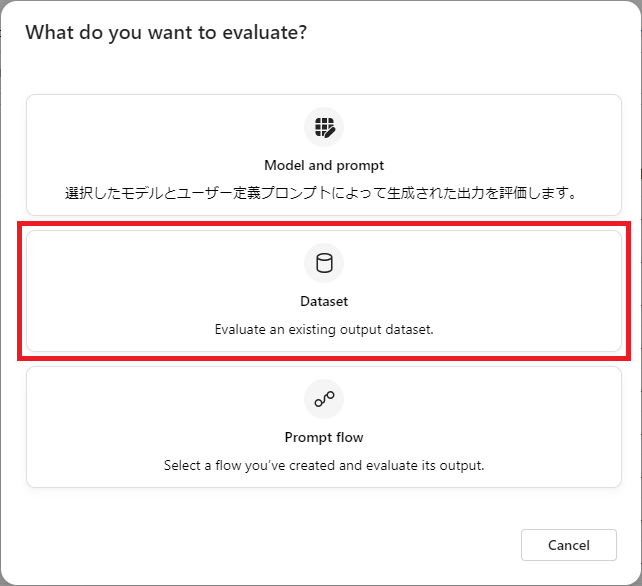The height and width of the screenshot is (586, 642).
Task: Pick the 'Prompt flow' option title
Action: pos(324,437)
